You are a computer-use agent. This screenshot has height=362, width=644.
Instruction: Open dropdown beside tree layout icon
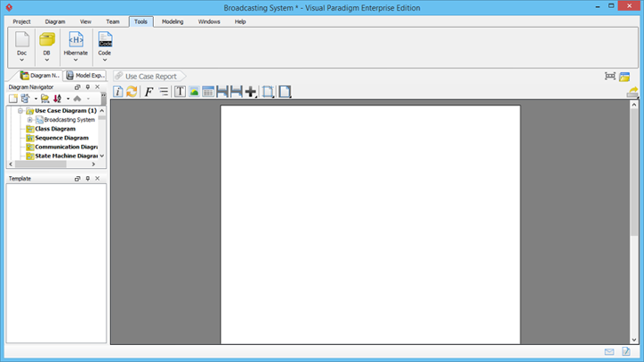coord(36,99)
